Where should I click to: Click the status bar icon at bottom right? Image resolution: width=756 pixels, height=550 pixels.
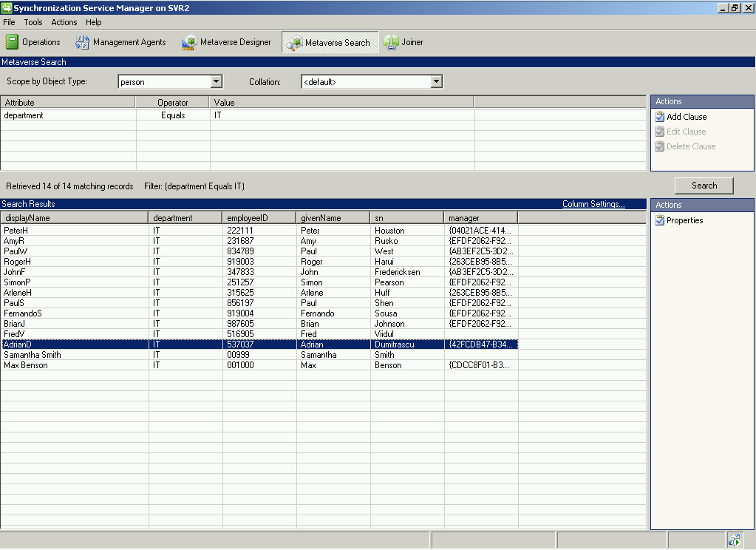click(x=735, y=540)
